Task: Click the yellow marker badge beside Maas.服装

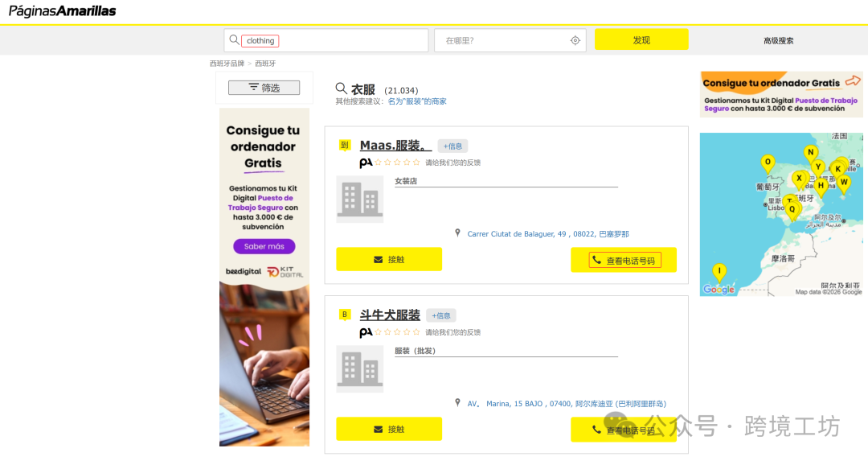Action: pyautogui.click(x=344, y=145)
